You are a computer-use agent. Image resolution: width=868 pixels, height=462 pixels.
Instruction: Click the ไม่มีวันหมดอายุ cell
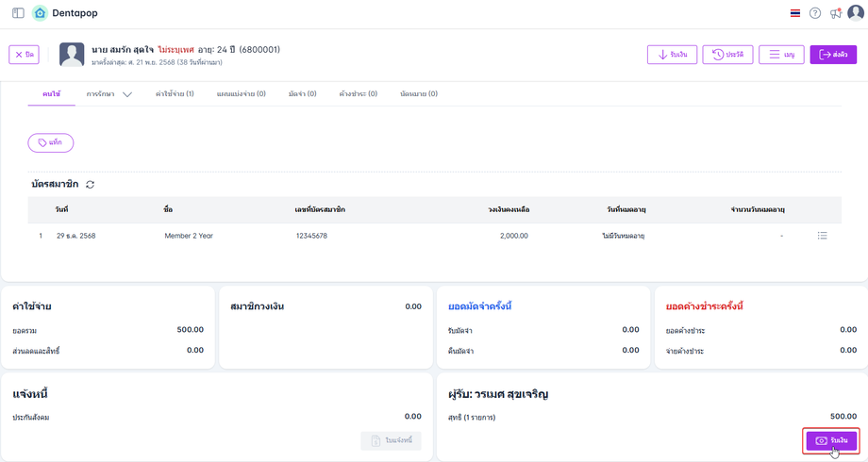click(x=624, y=236)
